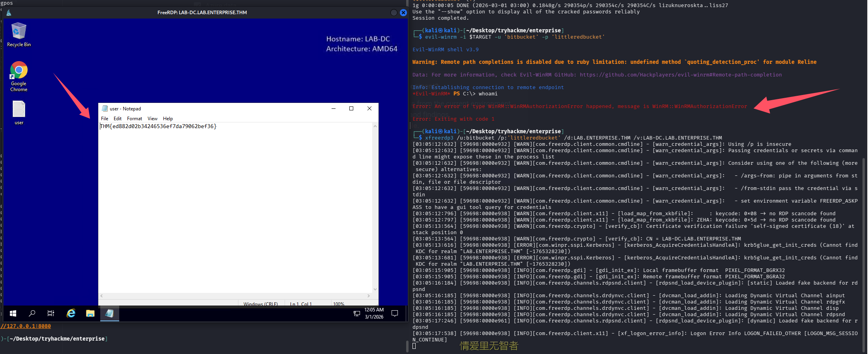The height and width of the screenshot is (354, 868).
Task: Click the network status tray icon
Action: click(357, 313)
